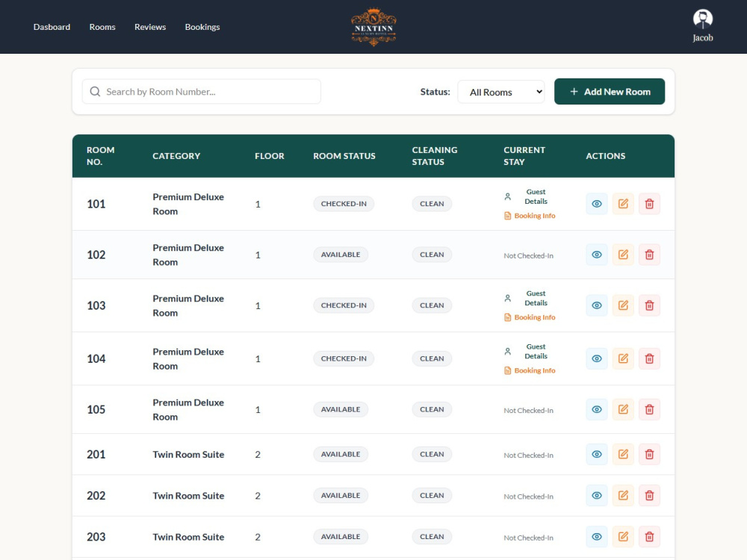Screen dimensions: 747x560
Task: Click the CHECKED-IN badge of room 104
Action: coord(344,358)
